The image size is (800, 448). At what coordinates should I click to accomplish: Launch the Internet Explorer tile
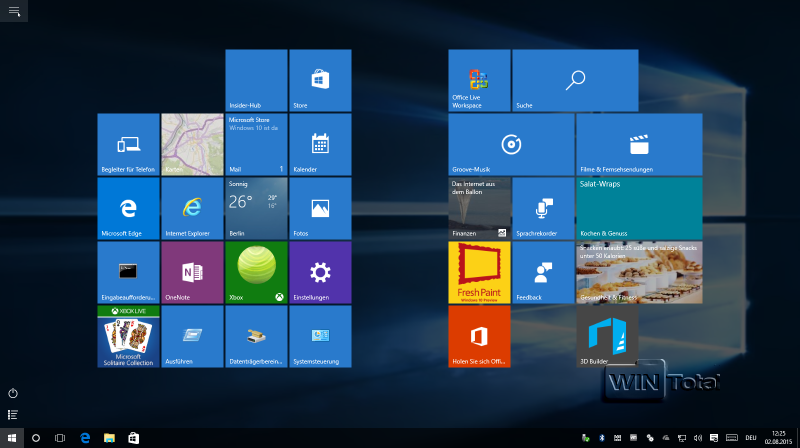point(192,208)
